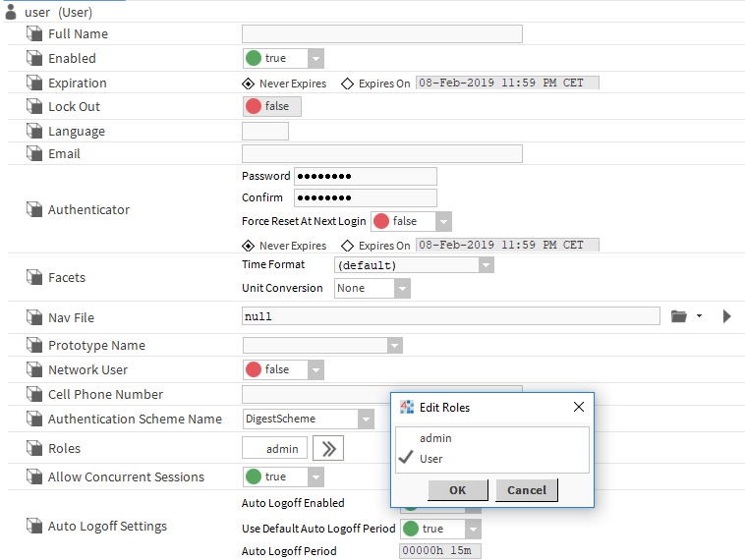The width and height of the screenshot is (745, 560).
Task: Open the Authentication Scheme Name dropdown
Action: pos(366,420)
